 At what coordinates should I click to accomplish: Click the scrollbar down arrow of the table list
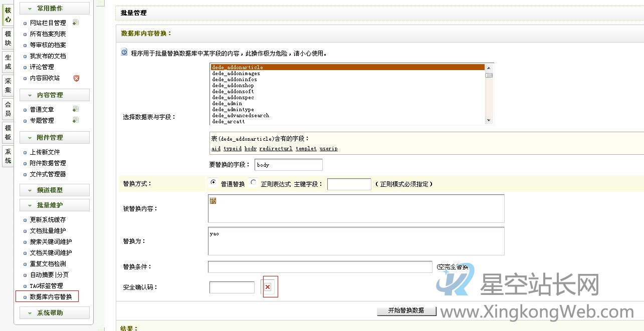tap(489, 119)
